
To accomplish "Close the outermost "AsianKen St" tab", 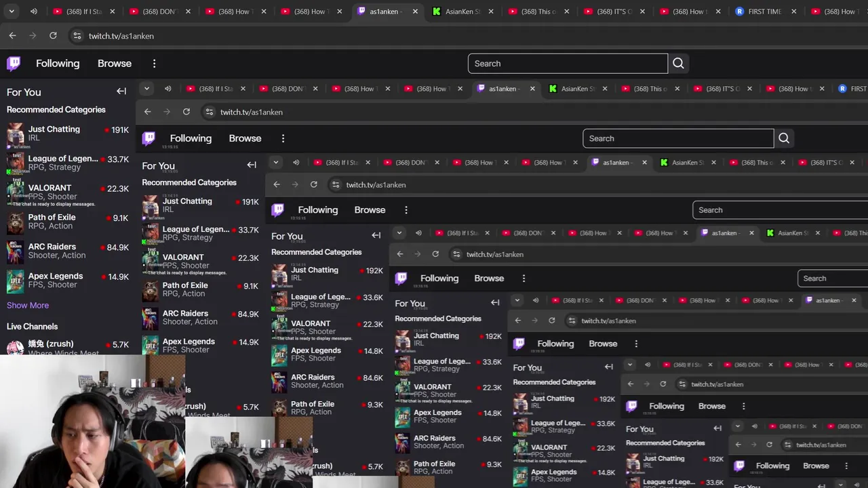I will 491,12.
